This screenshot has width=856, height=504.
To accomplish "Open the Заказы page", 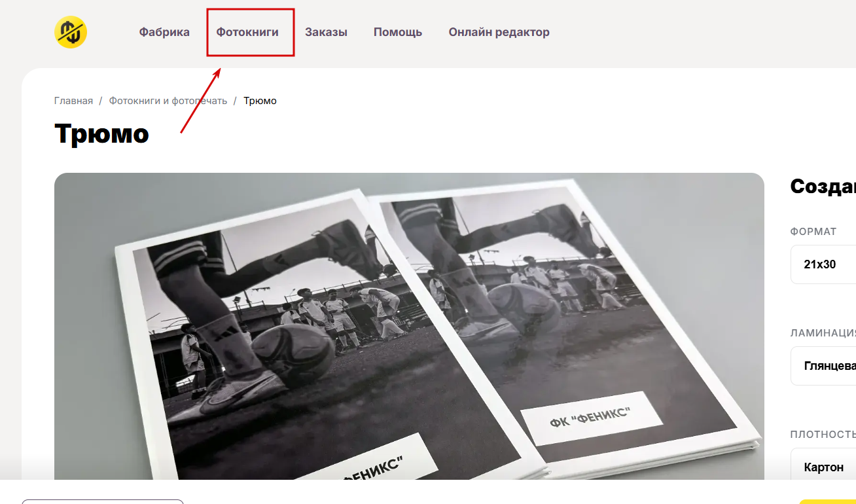I will click(x=326, y=32).
